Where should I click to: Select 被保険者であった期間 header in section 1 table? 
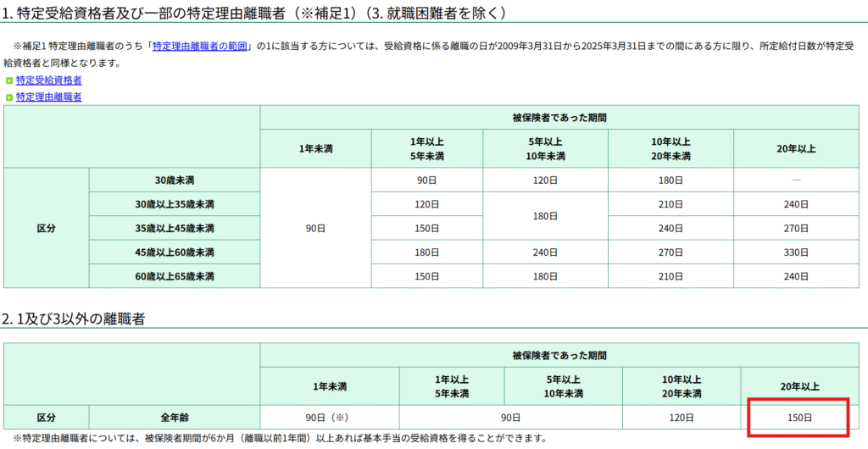(559, 117)
